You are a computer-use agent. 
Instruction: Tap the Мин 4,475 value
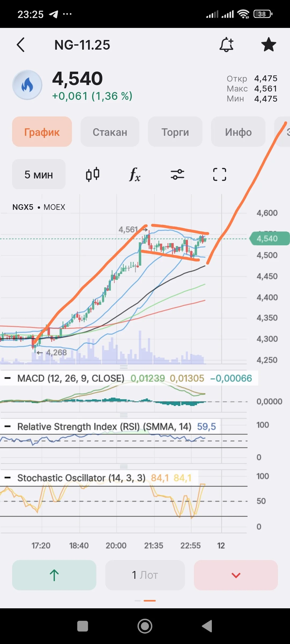[252, 99]
